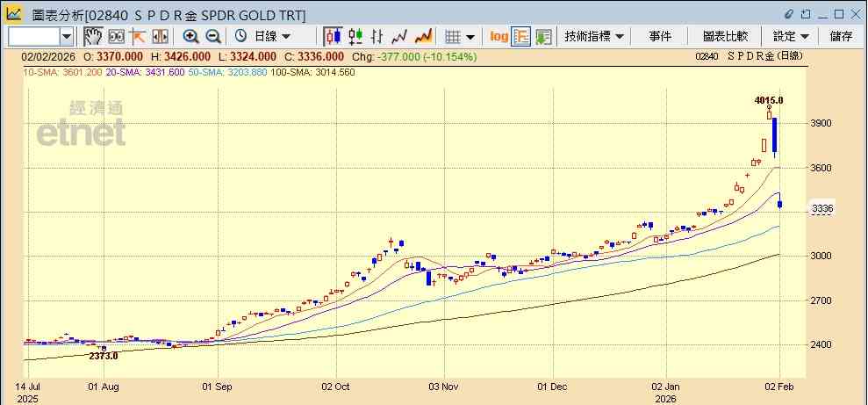Screen dimensions: 868x405
Task: Click the 3600 price axis label
Action: pos(821,168)
